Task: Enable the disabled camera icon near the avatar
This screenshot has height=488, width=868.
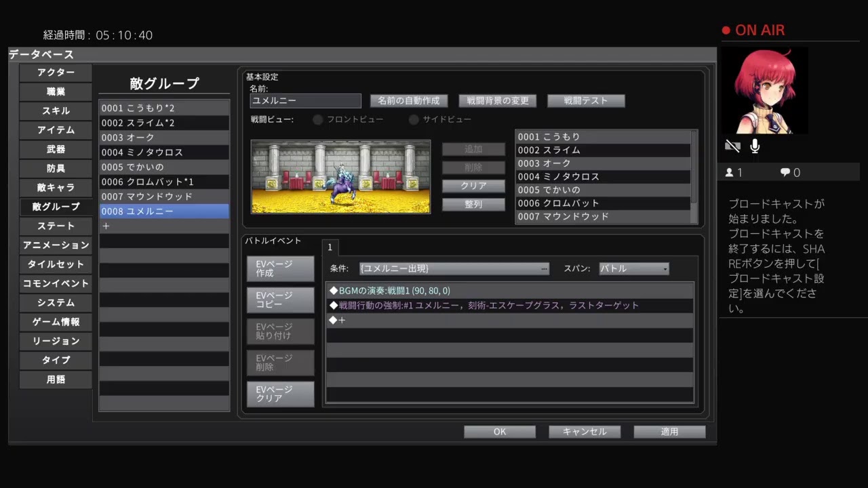Action: (x=732, y=145)
